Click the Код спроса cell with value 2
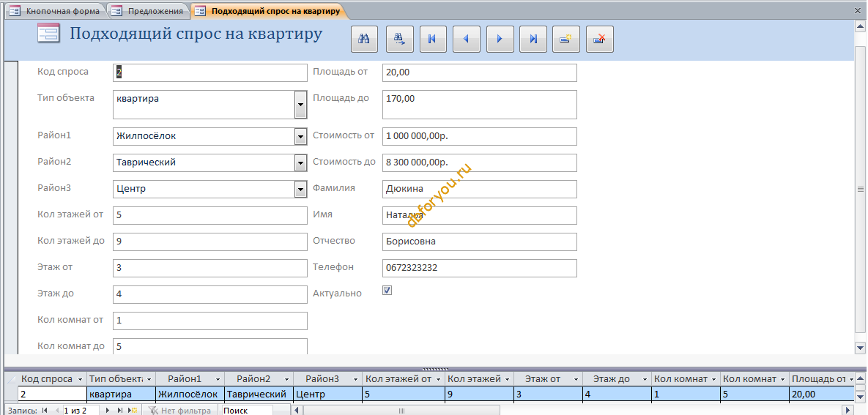Screen dimensions: 868x415 (x=52, y=394)
